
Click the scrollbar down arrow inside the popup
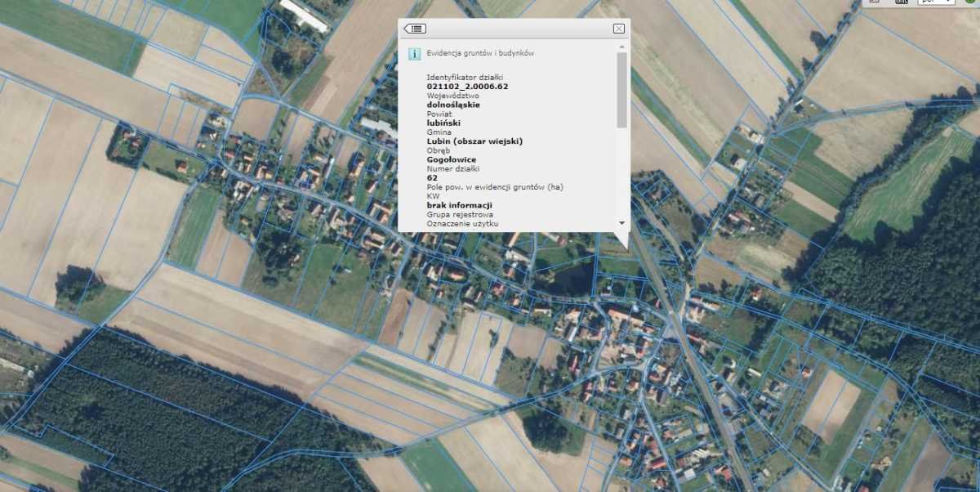622,221
